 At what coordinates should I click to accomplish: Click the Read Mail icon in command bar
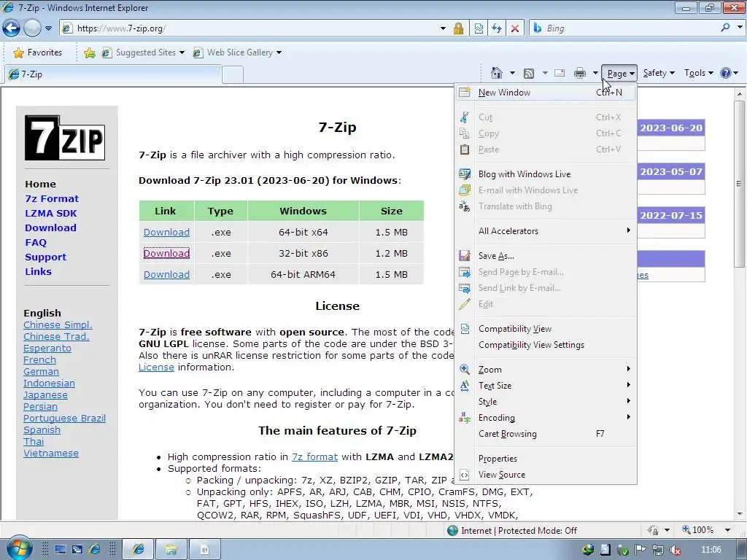(560, 73)
